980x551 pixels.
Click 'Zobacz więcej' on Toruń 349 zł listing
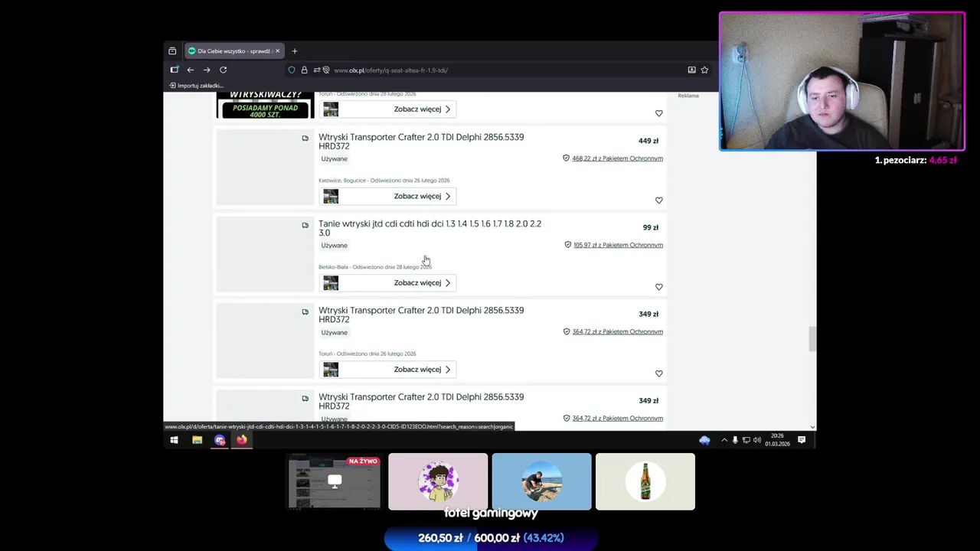point(387,370)
